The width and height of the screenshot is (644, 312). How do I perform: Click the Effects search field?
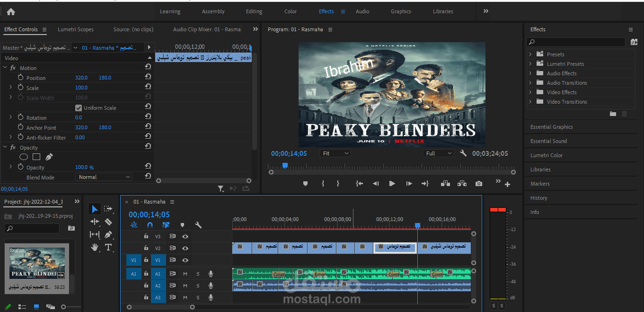[x=577, y=42]
